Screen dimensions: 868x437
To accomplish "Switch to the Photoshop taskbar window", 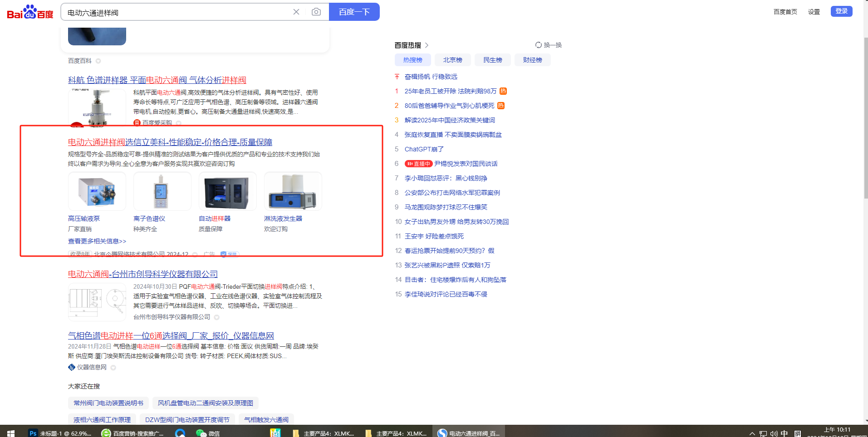I will pos(60,433).
